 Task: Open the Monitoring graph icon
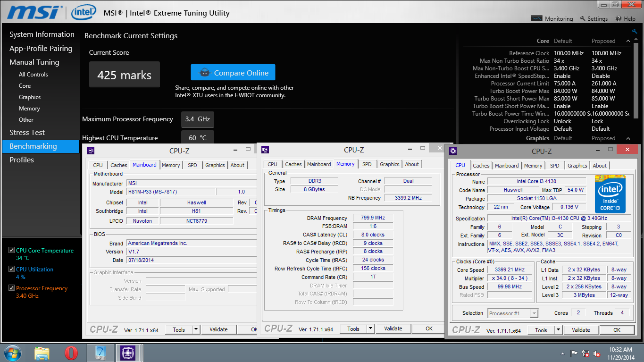536,18
